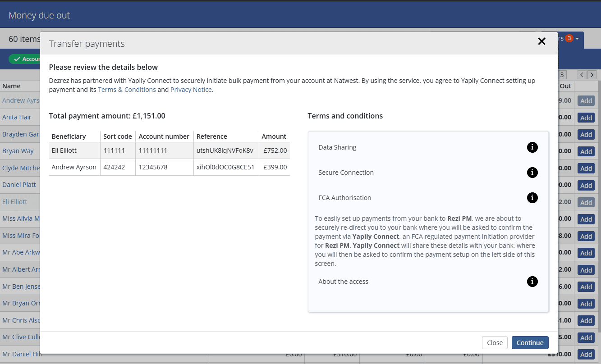The height and width of the screenshot is (364, 601).
Task: Click amount £399.00
Action: tap(275, 167)
